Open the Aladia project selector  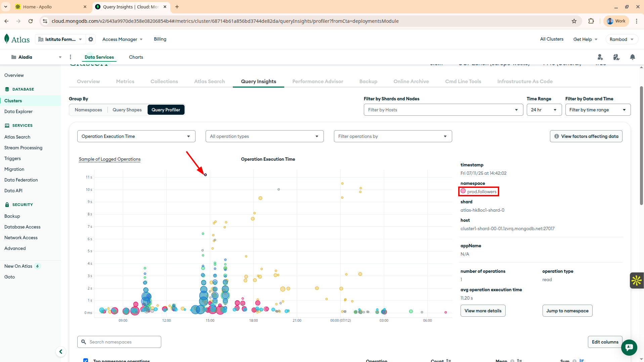coord(36,57)
